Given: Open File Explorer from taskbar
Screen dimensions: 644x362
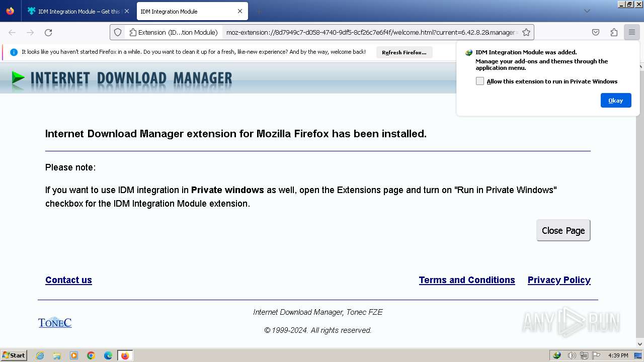Looking at the screenshot, I should coord(57,355).
